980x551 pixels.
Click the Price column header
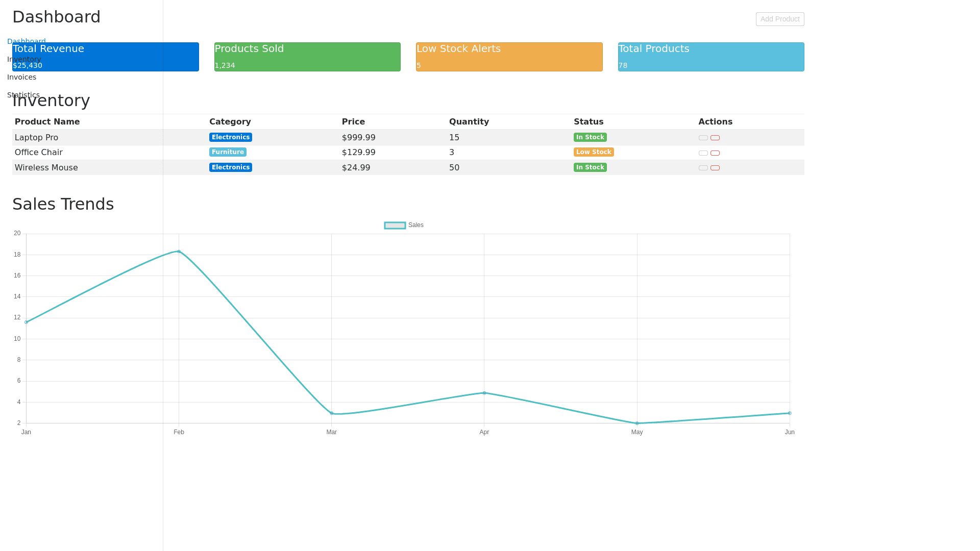click(353, 121)
